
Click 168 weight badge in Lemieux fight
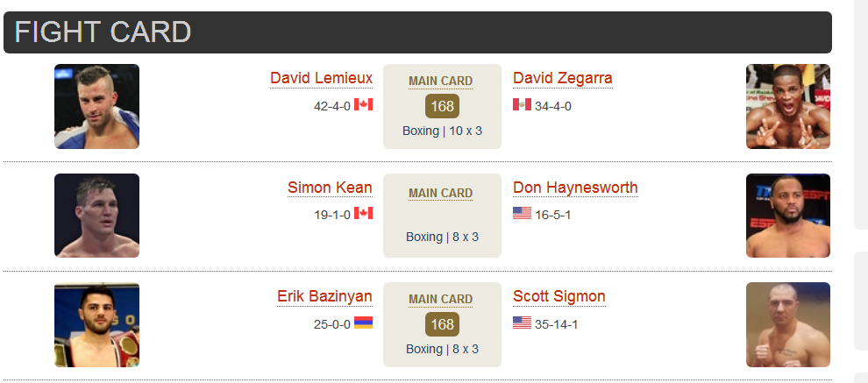click(442, 106)
